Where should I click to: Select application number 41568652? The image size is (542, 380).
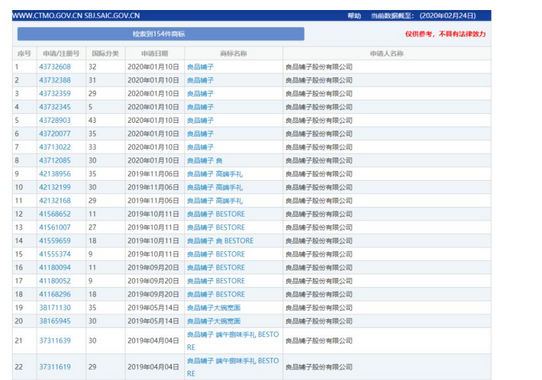55,214
